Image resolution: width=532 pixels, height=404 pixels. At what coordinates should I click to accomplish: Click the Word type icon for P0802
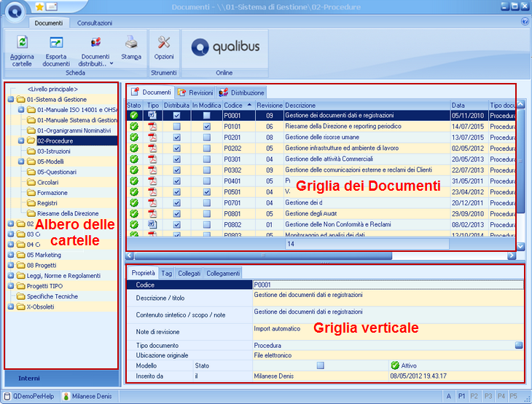point(152,224)
